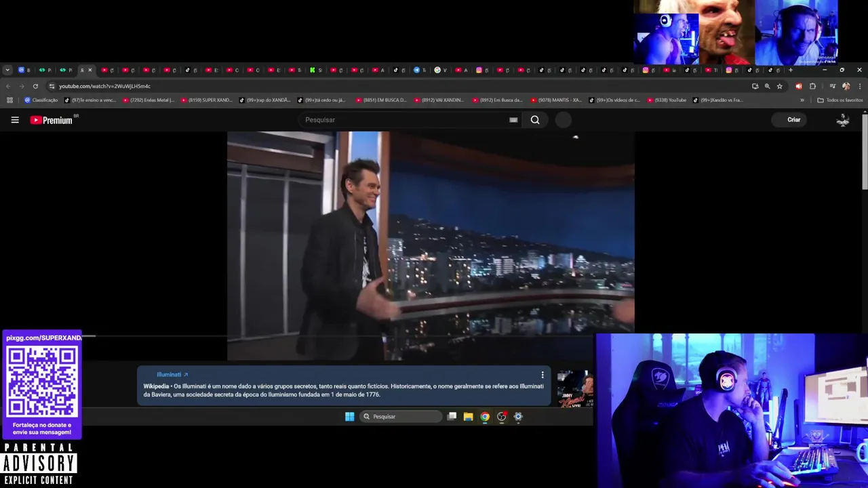Switch to the Google 'V' tab

pyautogui.click(x=441, y=70)
